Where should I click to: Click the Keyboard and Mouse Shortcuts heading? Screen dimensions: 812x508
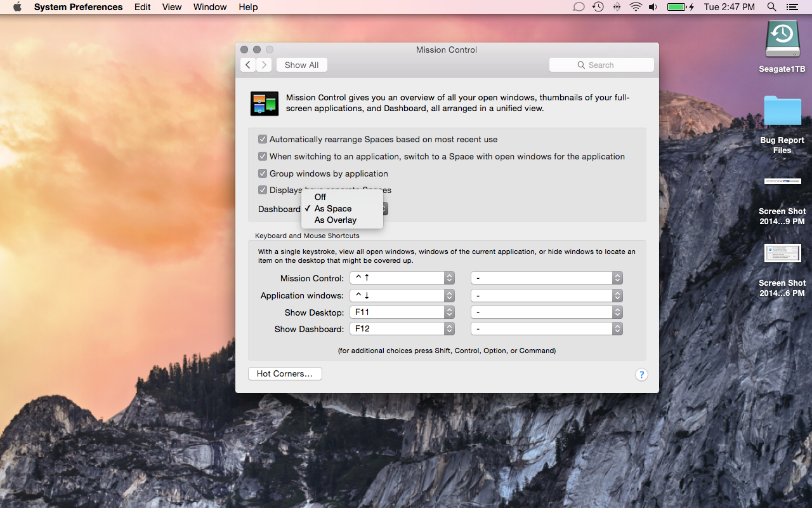pyautogui.click(x=307, y=236)
